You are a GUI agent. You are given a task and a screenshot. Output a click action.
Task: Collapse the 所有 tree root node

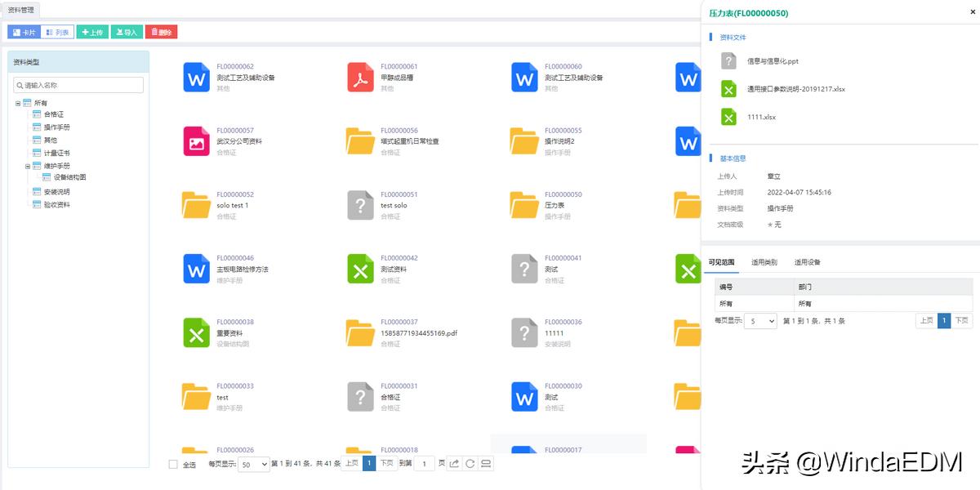coord(18,103)
